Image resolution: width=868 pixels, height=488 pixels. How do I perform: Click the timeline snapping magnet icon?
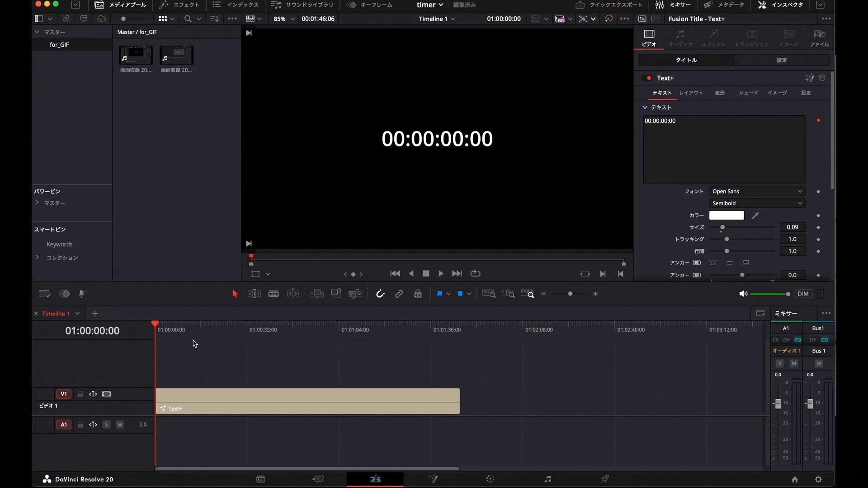coord(380,294)
